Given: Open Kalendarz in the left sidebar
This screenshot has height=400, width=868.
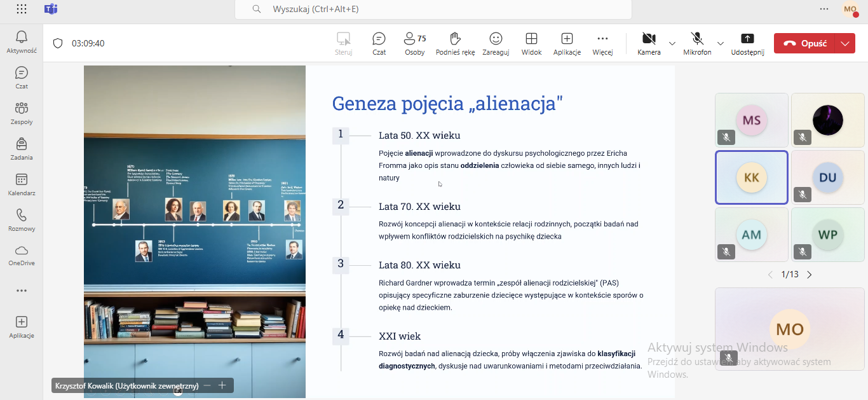Looking at the screenshot, I should pos(22,184).
